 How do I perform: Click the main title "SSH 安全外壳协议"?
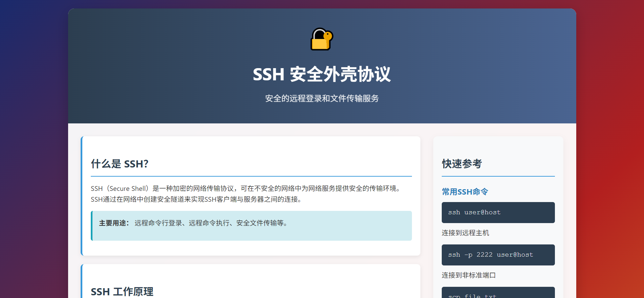(322, 74)
